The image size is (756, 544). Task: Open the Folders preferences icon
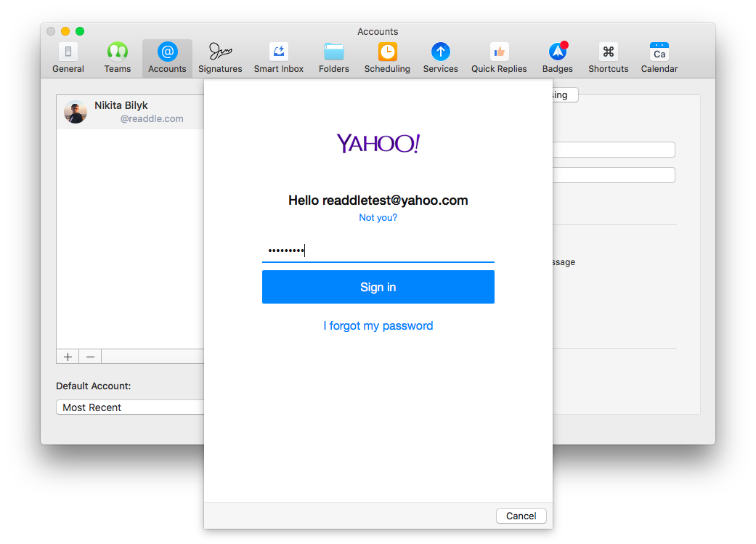333,57
